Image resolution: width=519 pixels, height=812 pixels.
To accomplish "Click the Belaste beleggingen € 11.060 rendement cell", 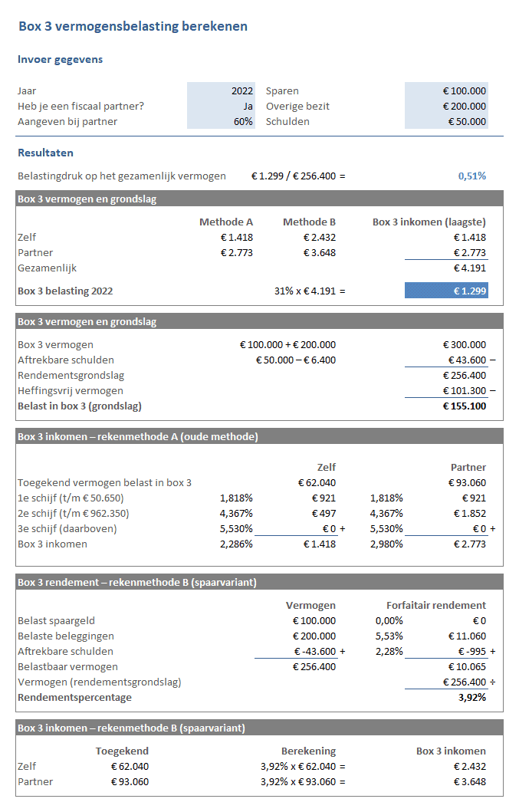I will click(x=467, y=636).
